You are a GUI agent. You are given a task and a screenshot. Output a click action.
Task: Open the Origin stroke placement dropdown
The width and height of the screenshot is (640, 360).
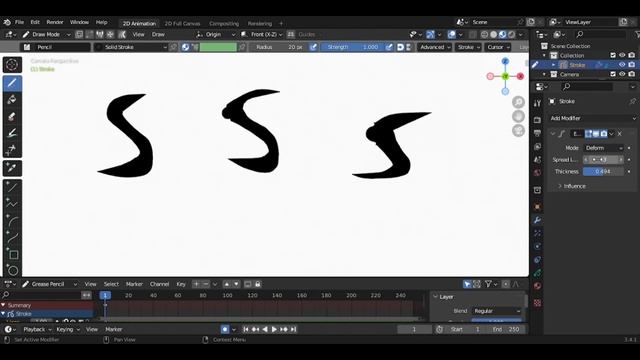[216, 34]
